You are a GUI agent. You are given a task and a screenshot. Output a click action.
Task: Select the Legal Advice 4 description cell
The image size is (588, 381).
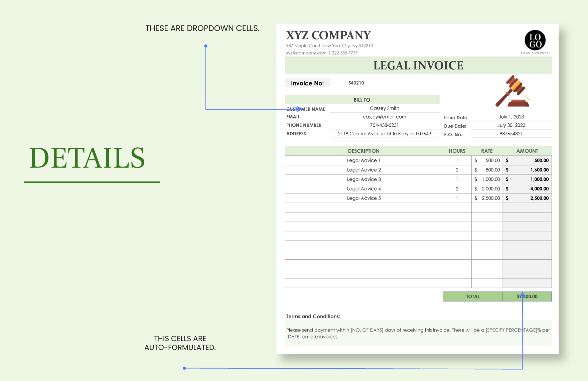tap(364, 188)
